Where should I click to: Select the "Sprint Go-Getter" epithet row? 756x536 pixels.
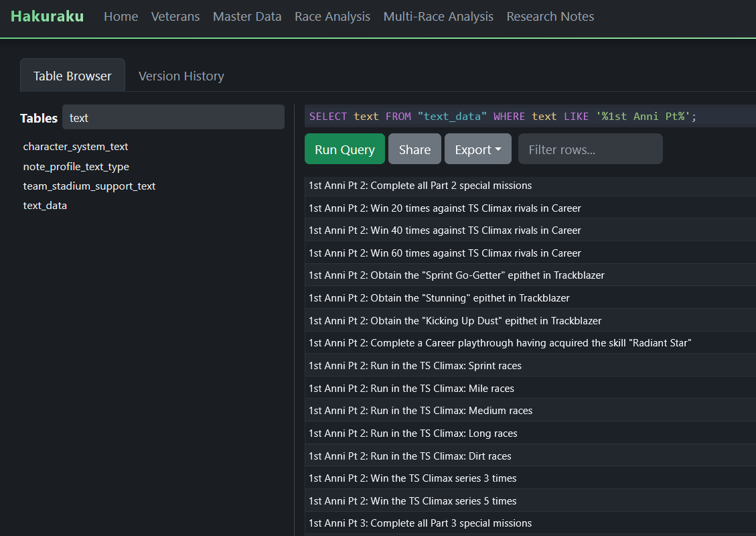coord(530,275)
